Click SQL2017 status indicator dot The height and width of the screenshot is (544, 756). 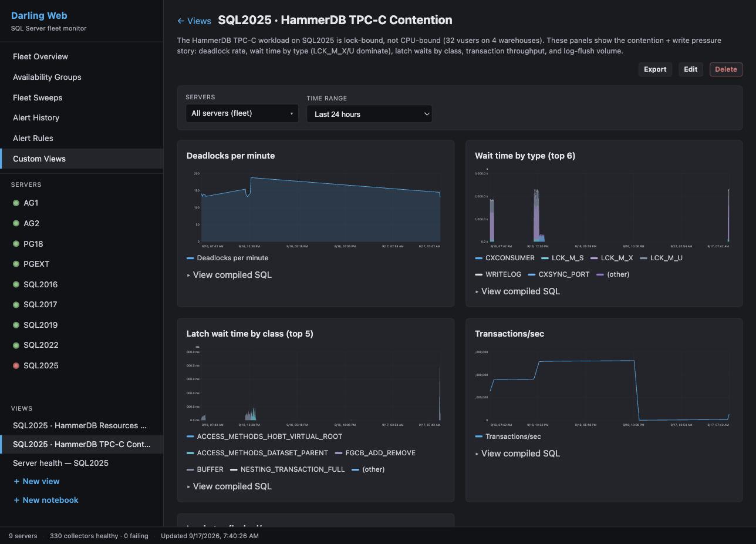(16, 304)
